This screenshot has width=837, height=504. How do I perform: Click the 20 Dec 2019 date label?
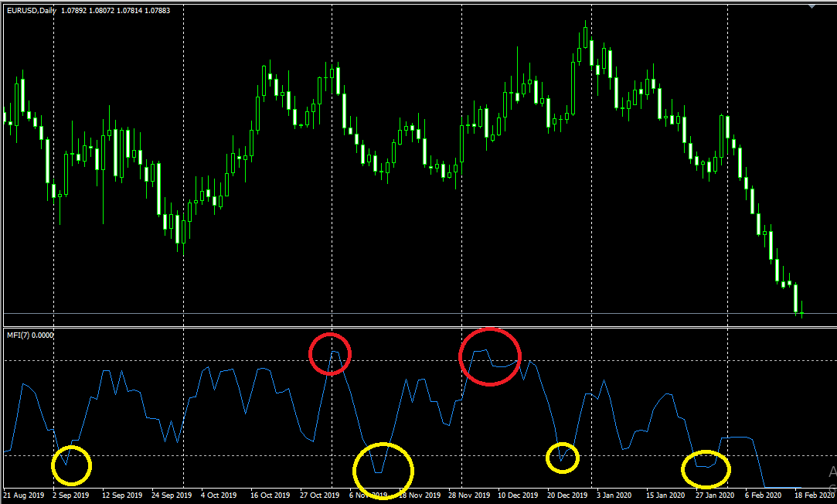click(x=567, y=495)
